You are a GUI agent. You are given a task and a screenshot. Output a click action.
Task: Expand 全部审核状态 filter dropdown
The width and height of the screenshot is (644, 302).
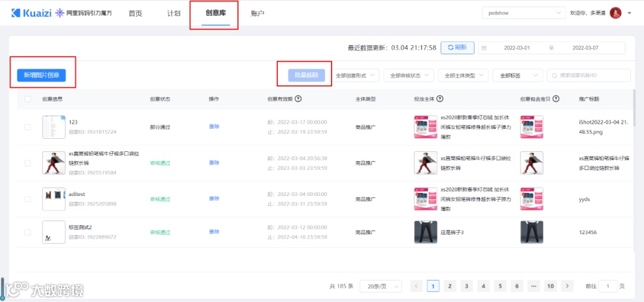[x=408, y=76]
